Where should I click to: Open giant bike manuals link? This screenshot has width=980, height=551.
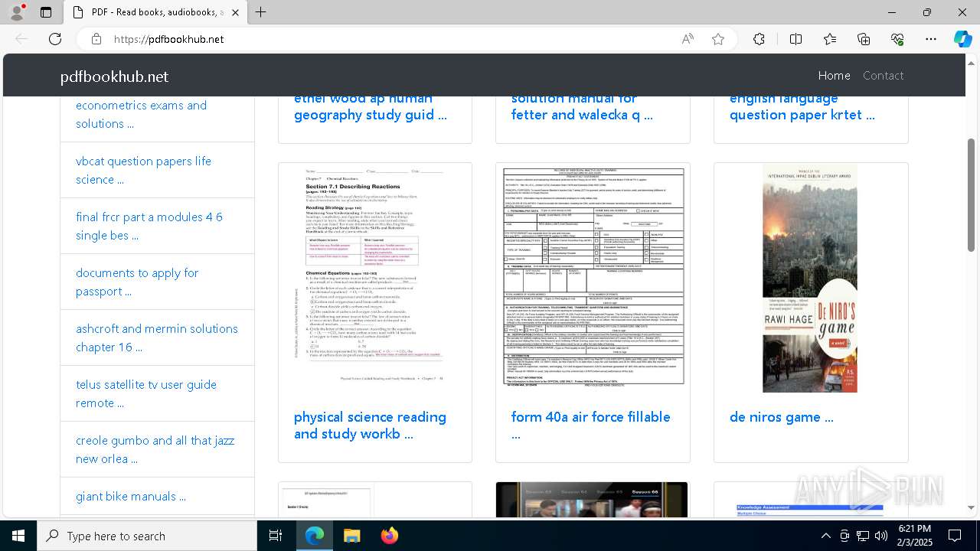point(131,496)
